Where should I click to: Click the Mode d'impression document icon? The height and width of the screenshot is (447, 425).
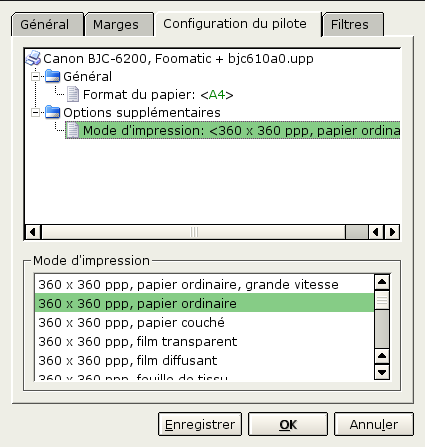pyautogui.click(x=73, y=130)
